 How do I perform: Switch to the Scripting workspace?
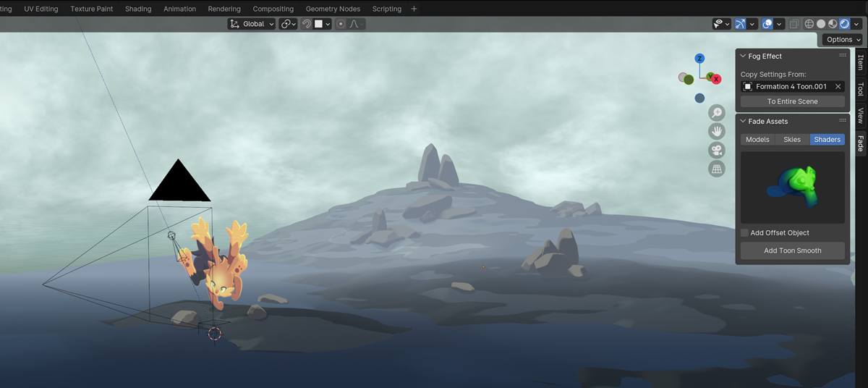387,9
